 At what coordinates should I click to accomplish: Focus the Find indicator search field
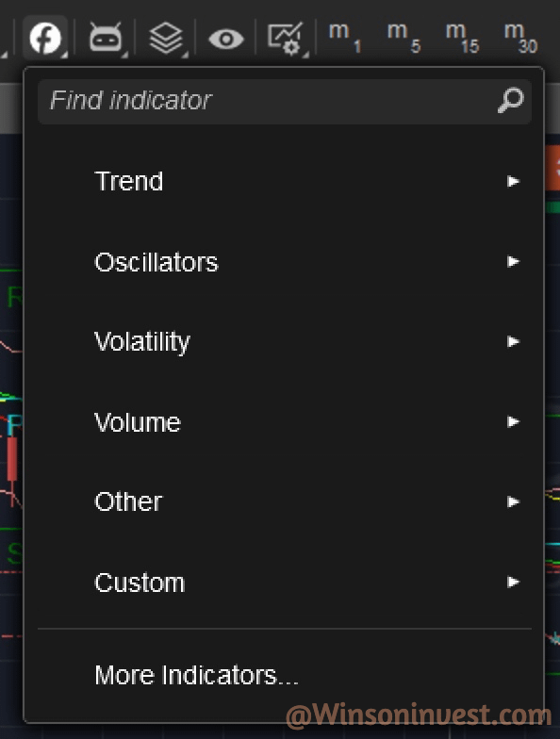tap(285, 101)
